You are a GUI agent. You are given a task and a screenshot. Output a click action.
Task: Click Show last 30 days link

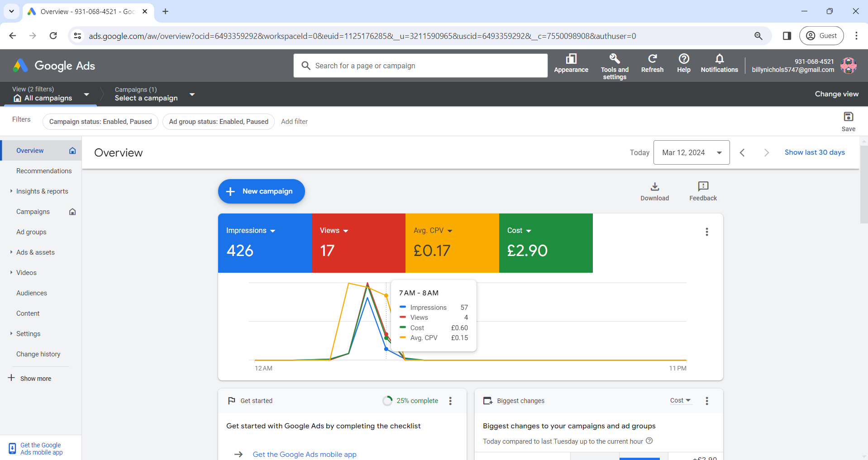tap(815, 152)
